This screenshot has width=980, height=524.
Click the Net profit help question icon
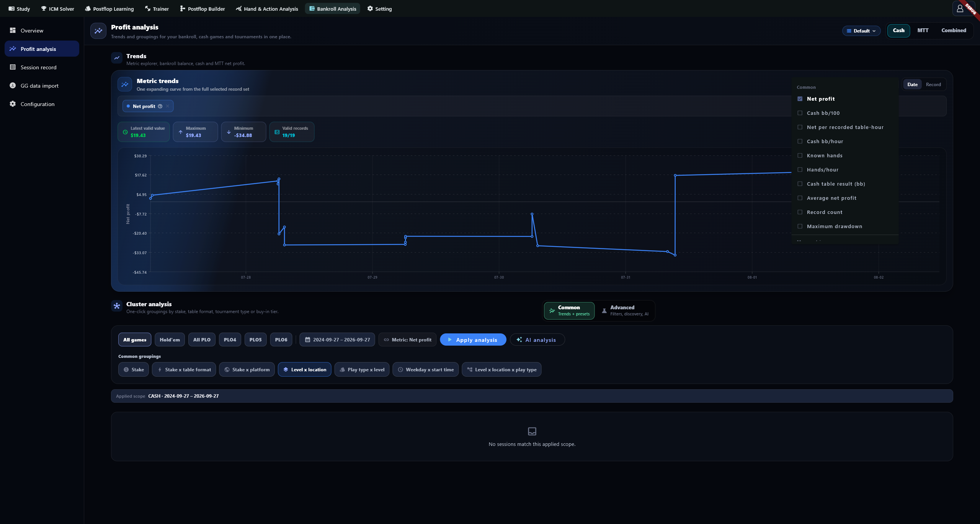click(160, 106)
